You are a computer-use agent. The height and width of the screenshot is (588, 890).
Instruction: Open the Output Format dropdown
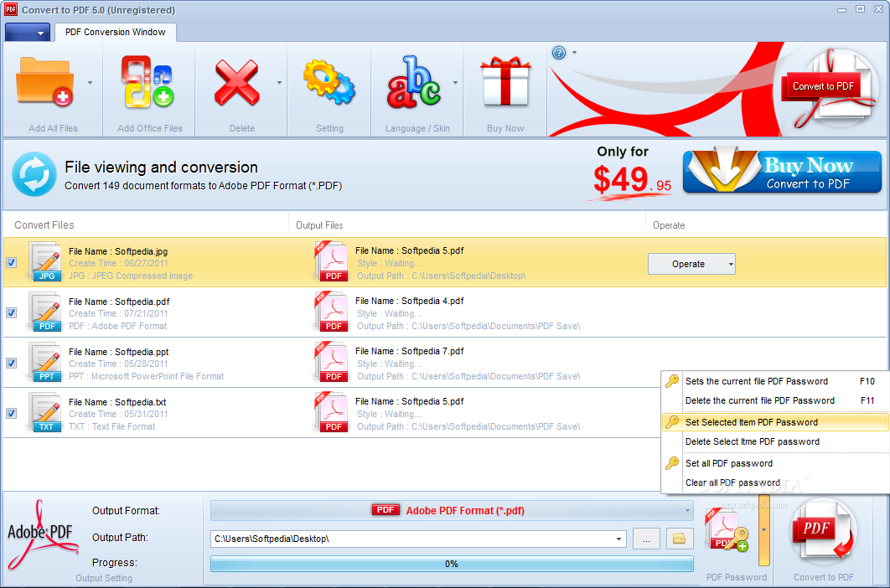(452, 510)
